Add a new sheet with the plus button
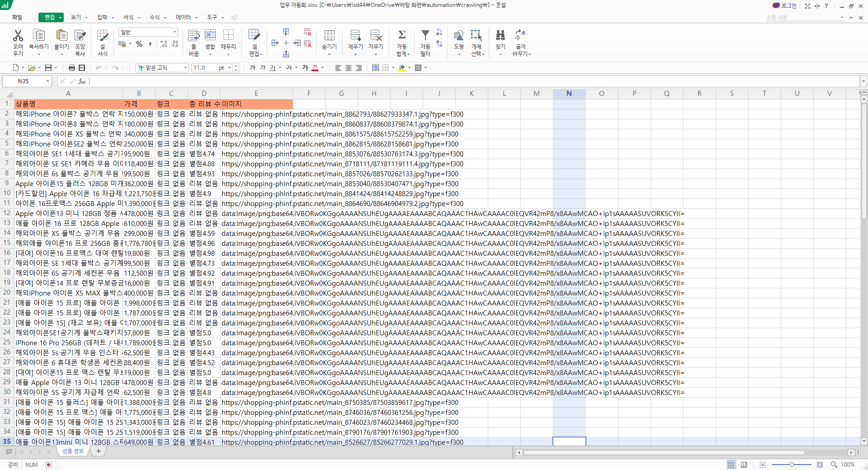The width and height of the screenshot is (868, 470). pos(98,451)
